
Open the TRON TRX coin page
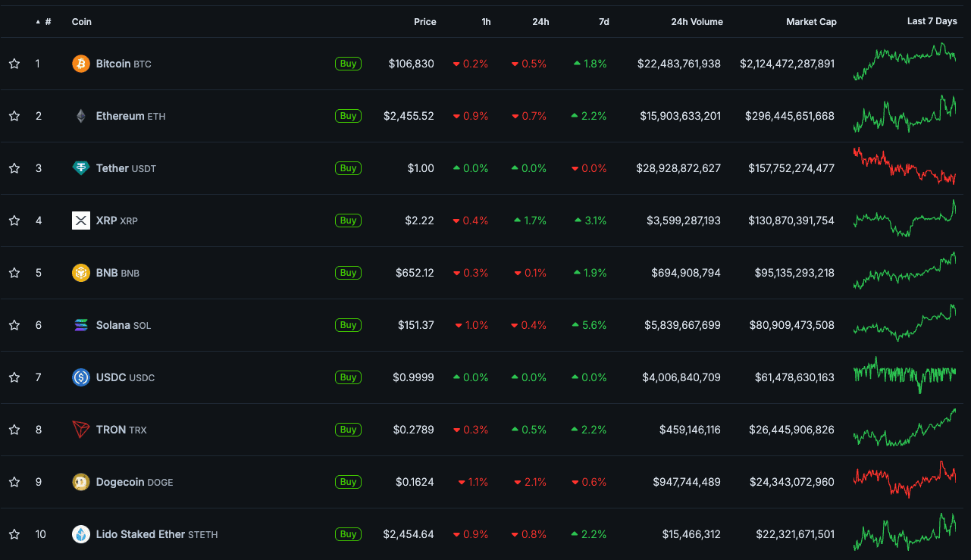tap(121, 430)
